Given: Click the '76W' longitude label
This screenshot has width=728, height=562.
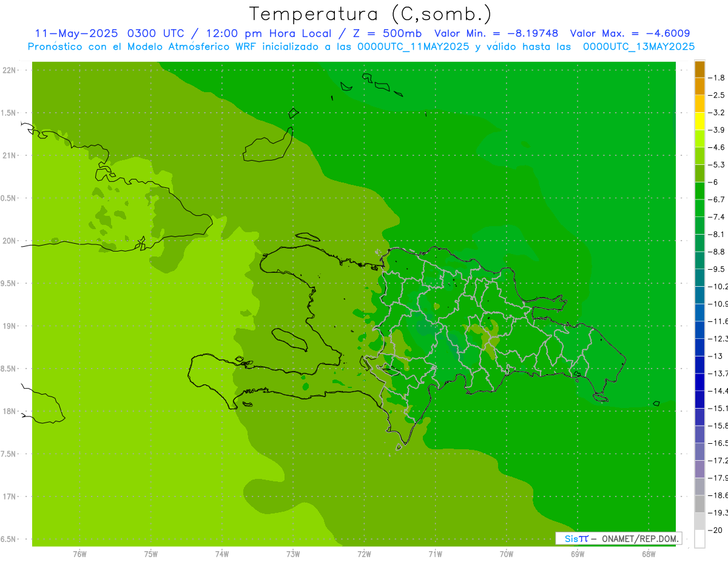Looking at the screenshot, I should [x=79, y=554].
